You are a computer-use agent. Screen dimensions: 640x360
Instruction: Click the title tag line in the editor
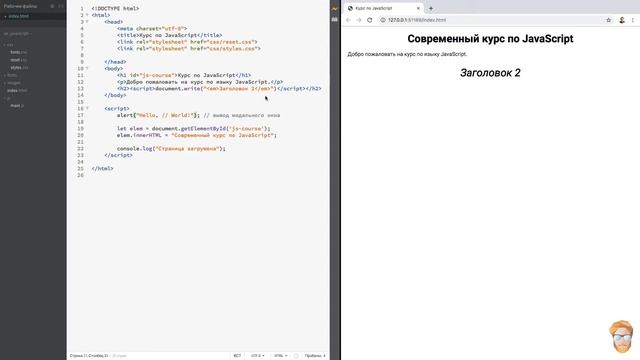(x=169, y=36)
